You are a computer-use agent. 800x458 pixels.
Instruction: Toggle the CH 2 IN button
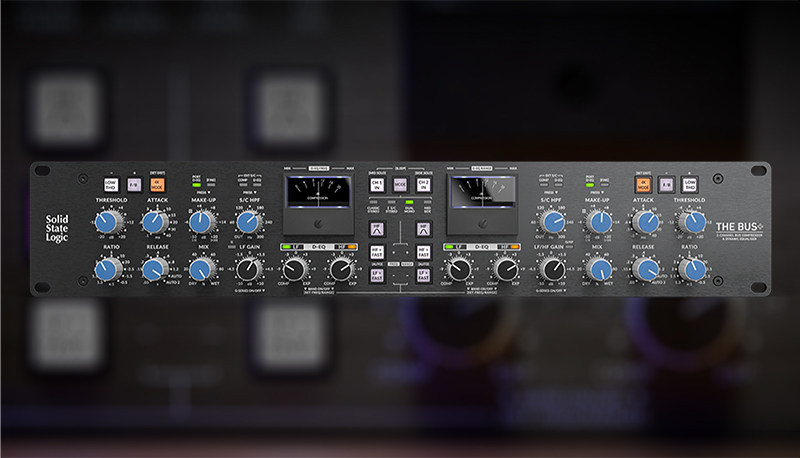[423, 185]
